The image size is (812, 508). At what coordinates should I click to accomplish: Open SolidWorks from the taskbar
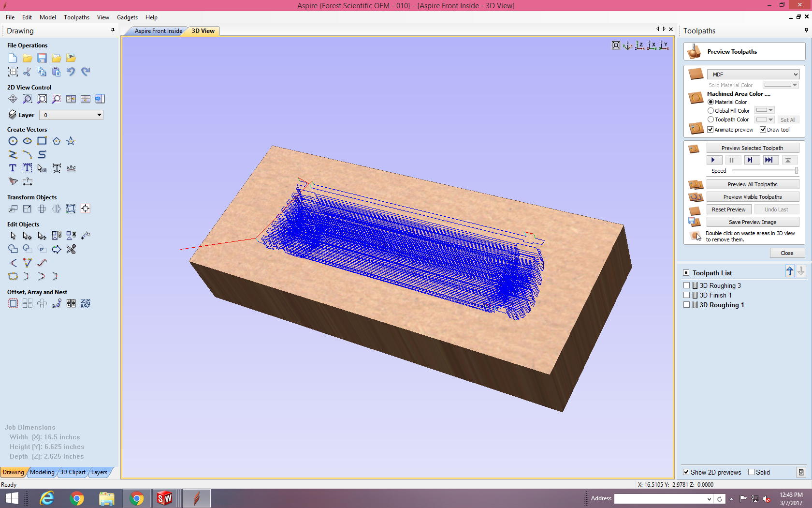[x=165, y=498]
